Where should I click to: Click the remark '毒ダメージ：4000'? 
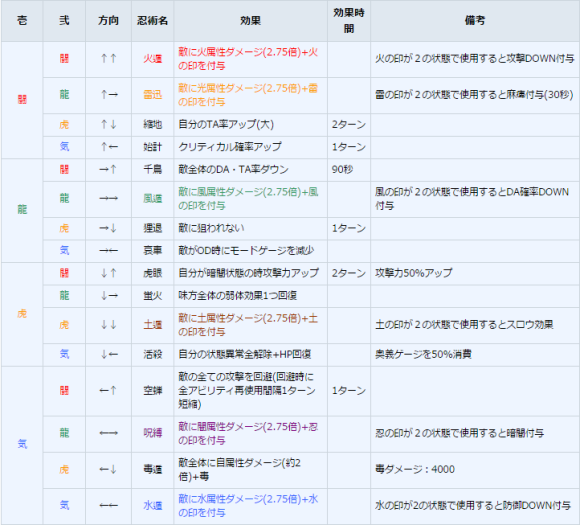(415, 470)
